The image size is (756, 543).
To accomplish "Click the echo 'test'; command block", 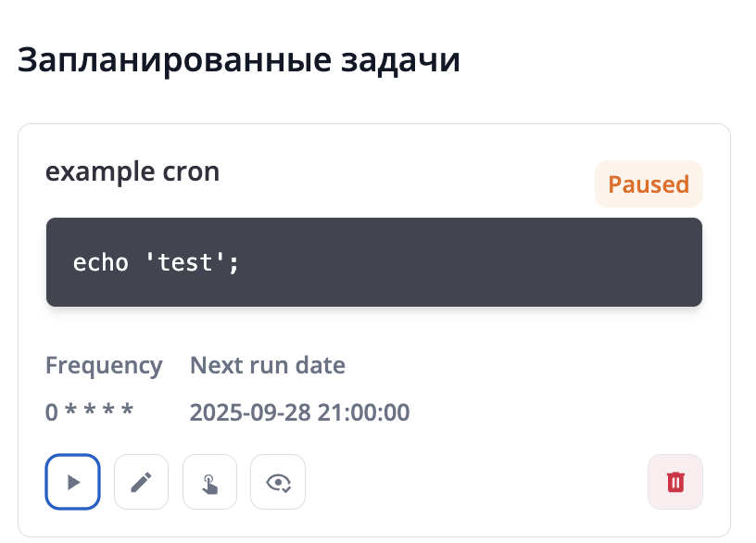I will 374,262.
